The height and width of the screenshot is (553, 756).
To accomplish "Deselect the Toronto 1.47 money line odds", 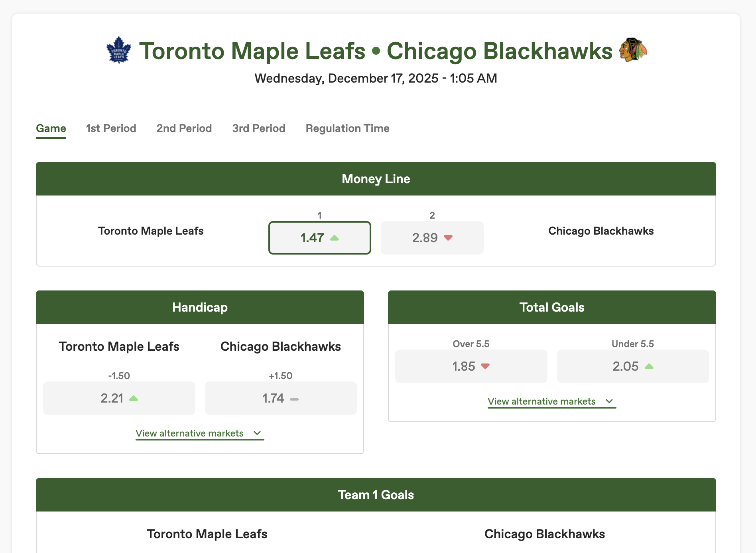I will 319,238.
